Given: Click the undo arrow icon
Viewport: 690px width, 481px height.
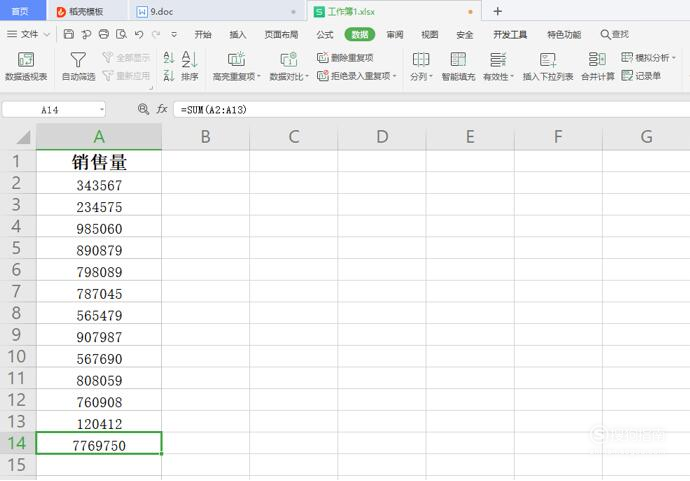Looking at the screenshot, I should tap(139, 34).
